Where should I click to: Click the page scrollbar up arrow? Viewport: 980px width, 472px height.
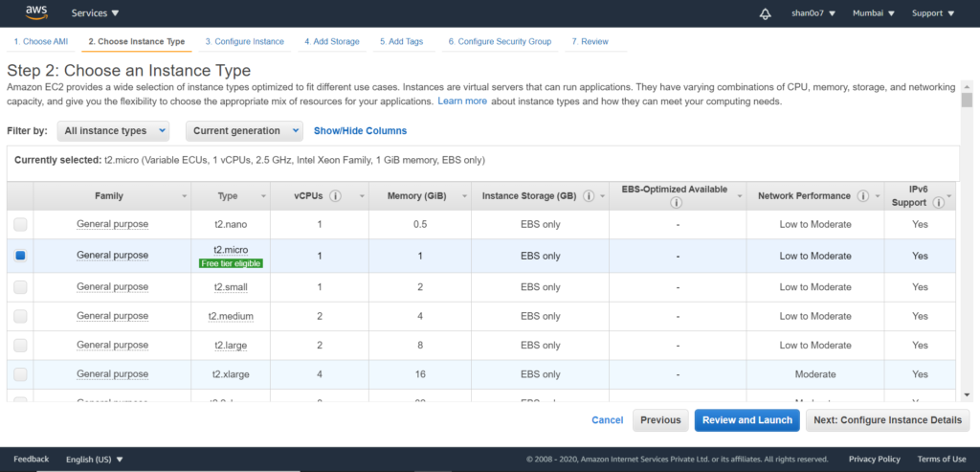point(967,86)
